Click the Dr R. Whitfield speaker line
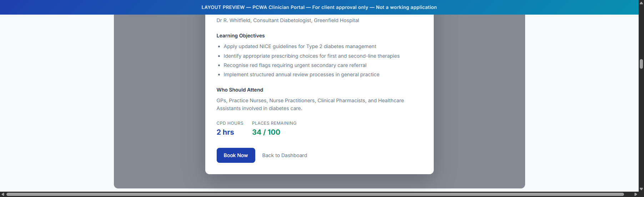 click(x=287, y=20)
